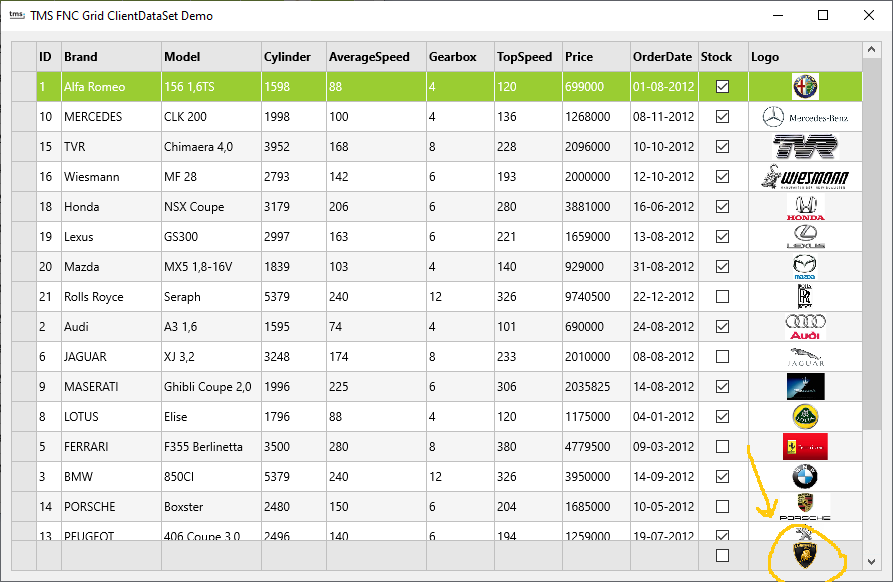Check the Stock box for JAGUAR XJ
893x582 pixels.
click(722, 356)
